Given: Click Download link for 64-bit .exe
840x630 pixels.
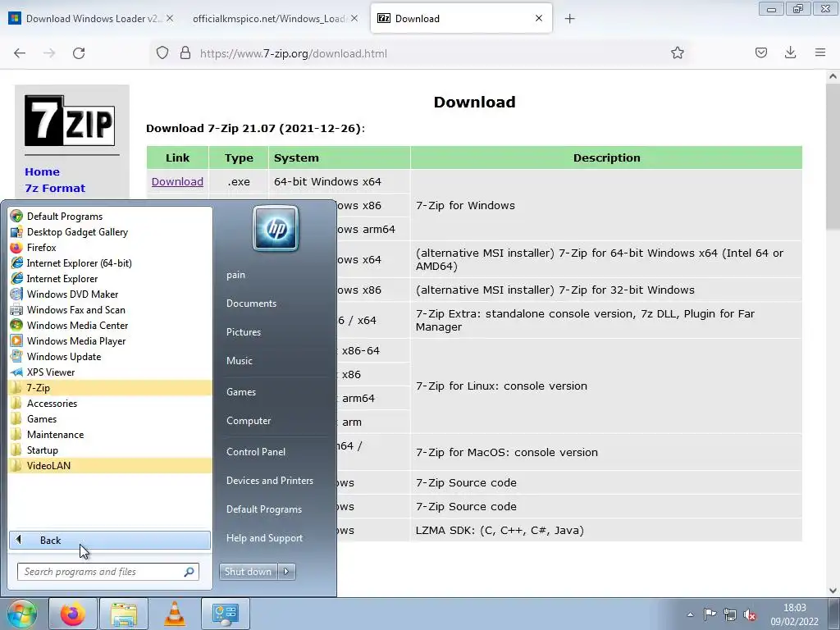Looking at the screenshot, I should click(x=177, y=181).
